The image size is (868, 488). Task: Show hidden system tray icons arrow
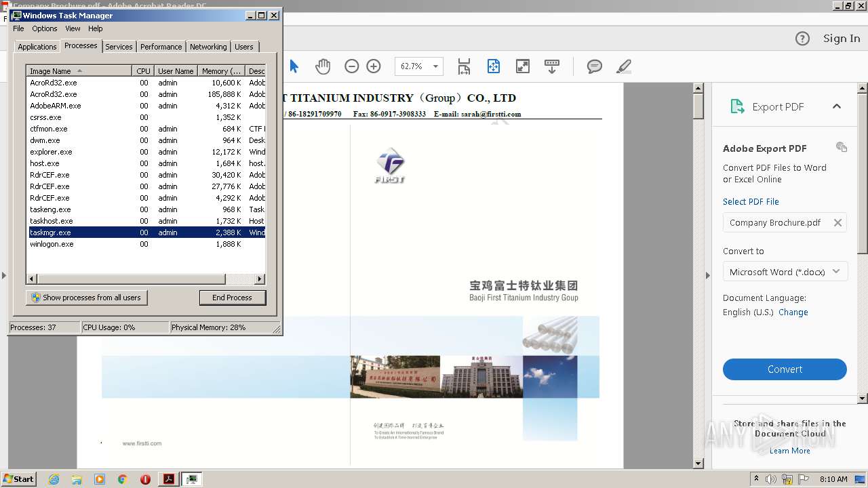click(756, 479)
